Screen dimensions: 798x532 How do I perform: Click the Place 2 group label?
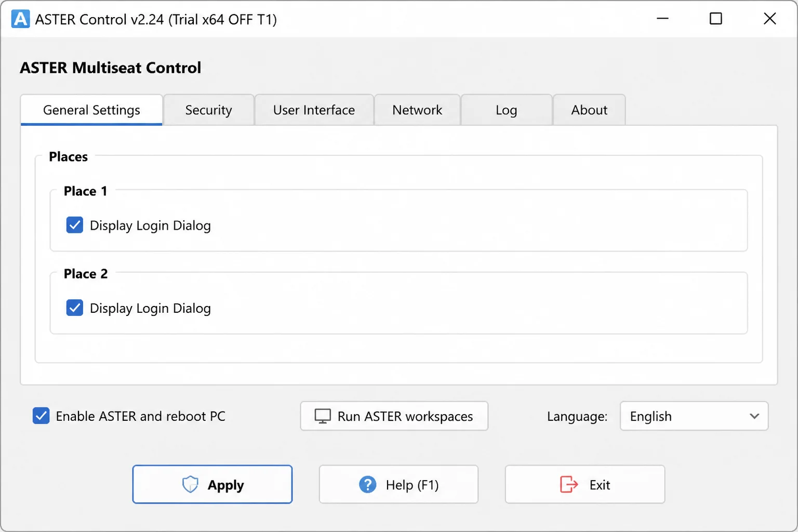click(86, 274)
